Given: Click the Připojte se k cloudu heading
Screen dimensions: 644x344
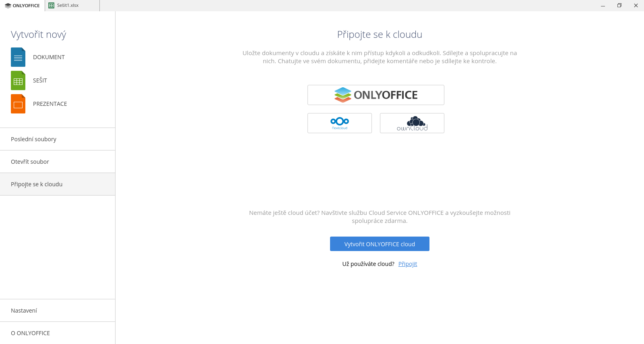Looking at the screenshot, I should tap(380, 35).
